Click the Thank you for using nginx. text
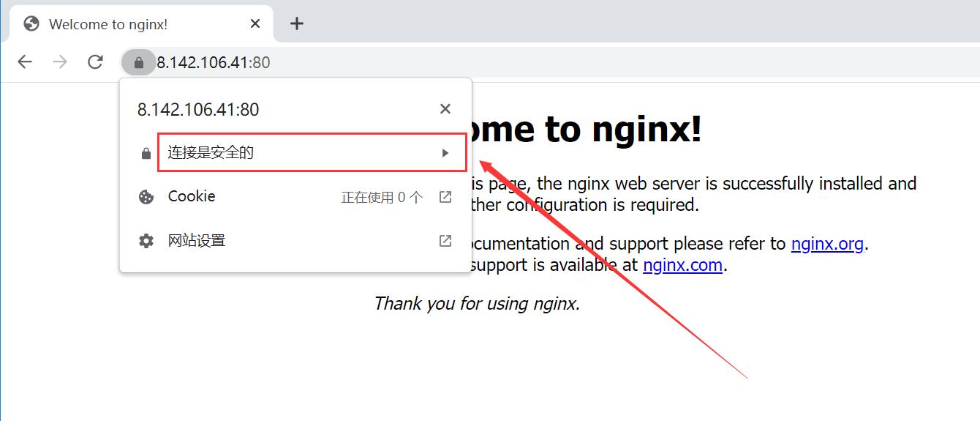Viewport: 980px width, 421px height. (477, 303)
